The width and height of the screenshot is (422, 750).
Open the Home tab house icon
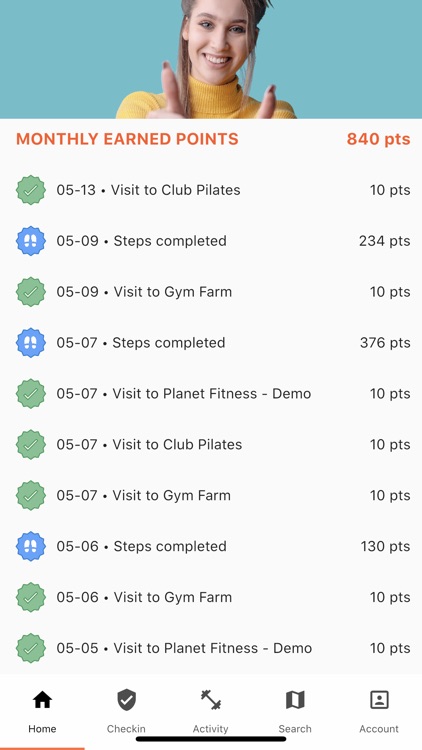[42, 700]
